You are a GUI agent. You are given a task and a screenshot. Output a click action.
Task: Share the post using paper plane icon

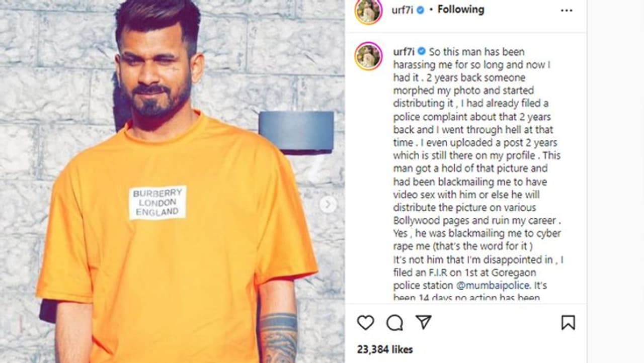pyautogui.click(x=424, y=322)
